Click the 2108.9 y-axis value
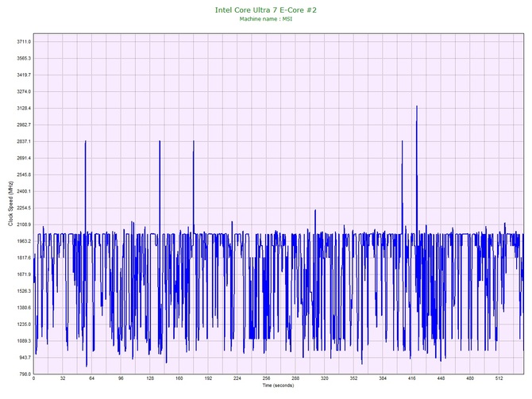Image resolution: width=532 pixels, height=399 pixels. pyautogui.click(x=24, y=224)
